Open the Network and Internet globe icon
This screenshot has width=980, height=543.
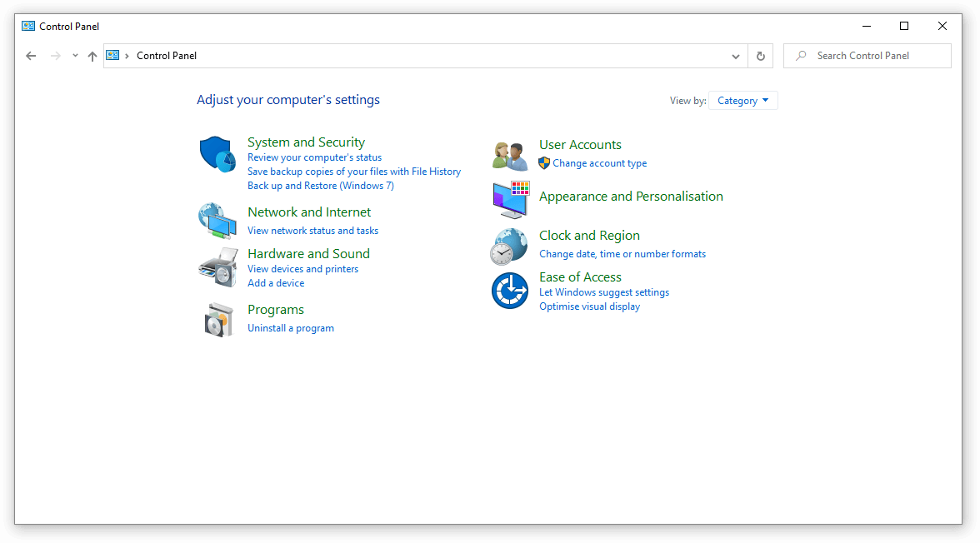coord(217,221)
